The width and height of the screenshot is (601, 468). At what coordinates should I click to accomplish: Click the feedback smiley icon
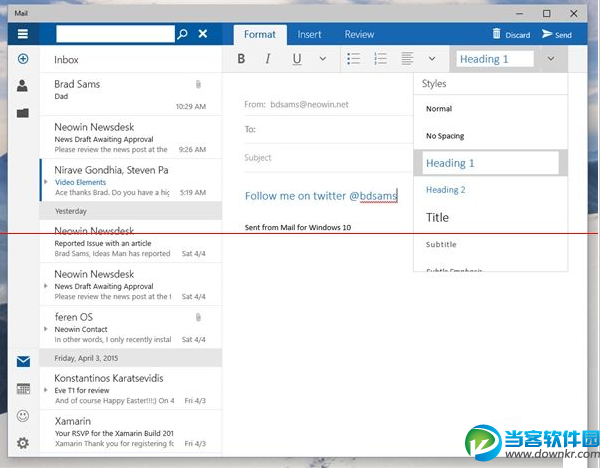point(22,416)
